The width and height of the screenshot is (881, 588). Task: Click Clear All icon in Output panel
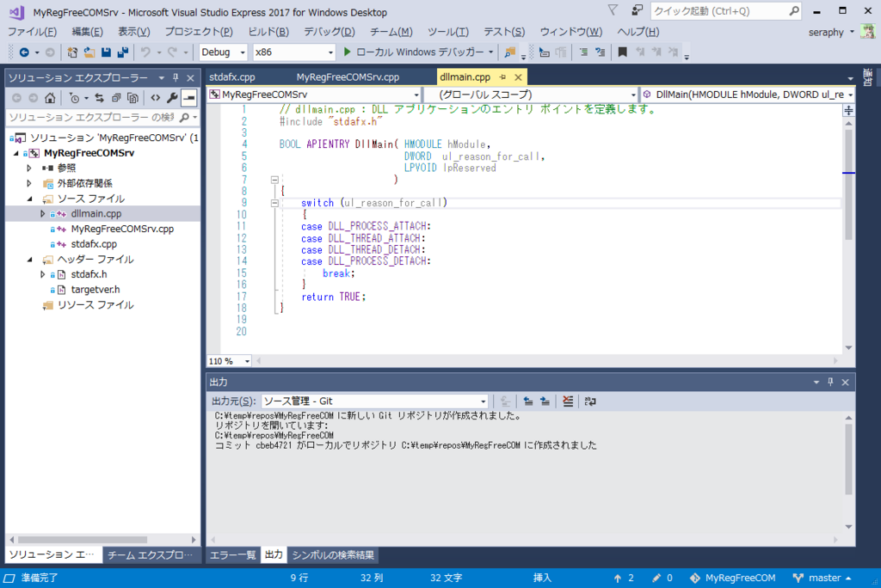point(568,401)
